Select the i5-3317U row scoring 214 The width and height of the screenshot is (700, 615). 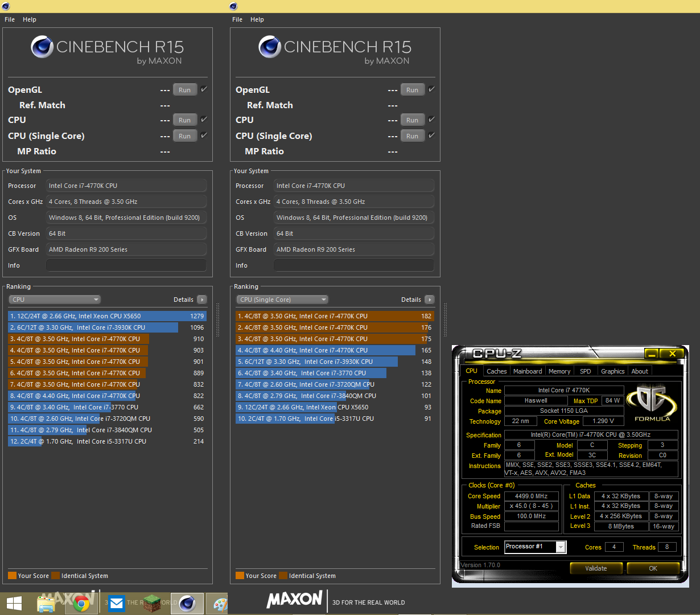click(107, 441)
